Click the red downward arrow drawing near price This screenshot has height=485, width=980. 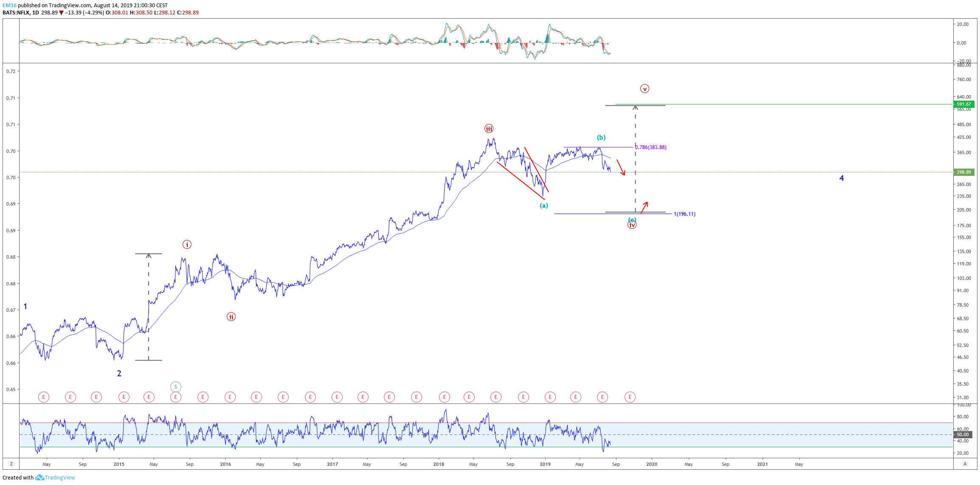621,167
